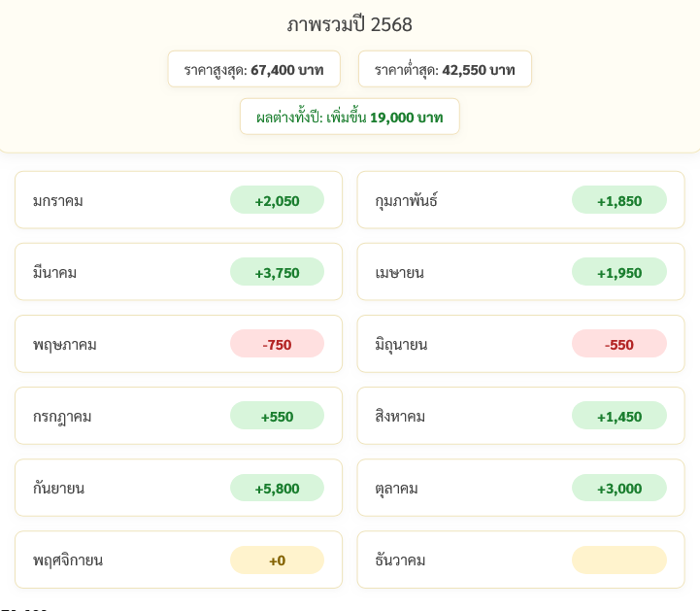Select the +3,000 green badge
Screen dimensions: 700x611
[x=618, y=489]
